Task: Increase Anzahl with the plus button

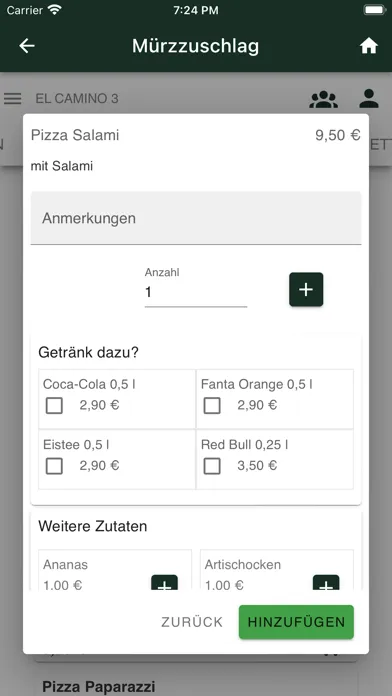Action: point(306,289)
